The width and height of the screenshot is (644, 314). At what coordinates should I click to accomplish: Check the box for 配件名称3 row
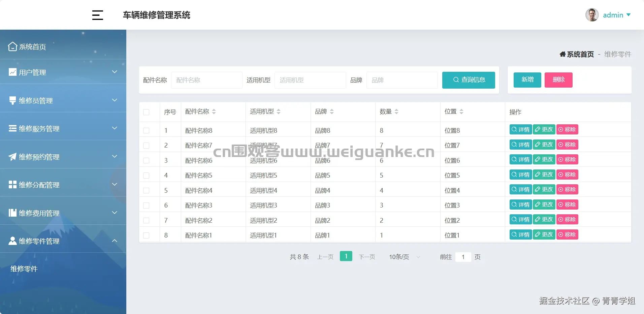coord(146,206)
